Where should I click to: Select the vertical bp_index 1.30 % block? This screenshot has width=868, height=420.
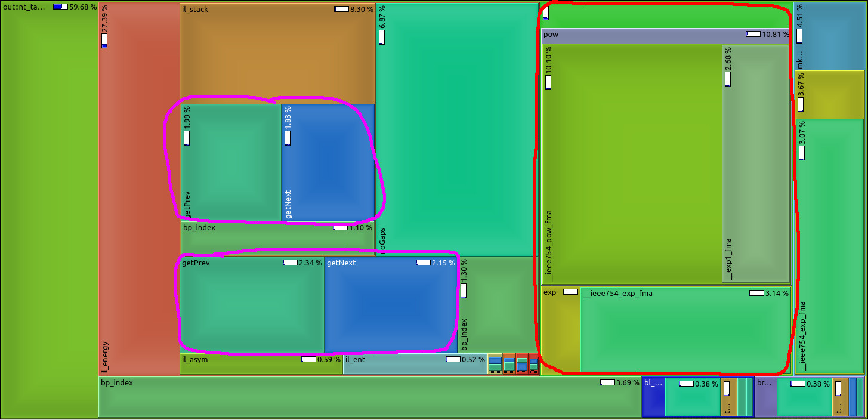coord(498,304)
